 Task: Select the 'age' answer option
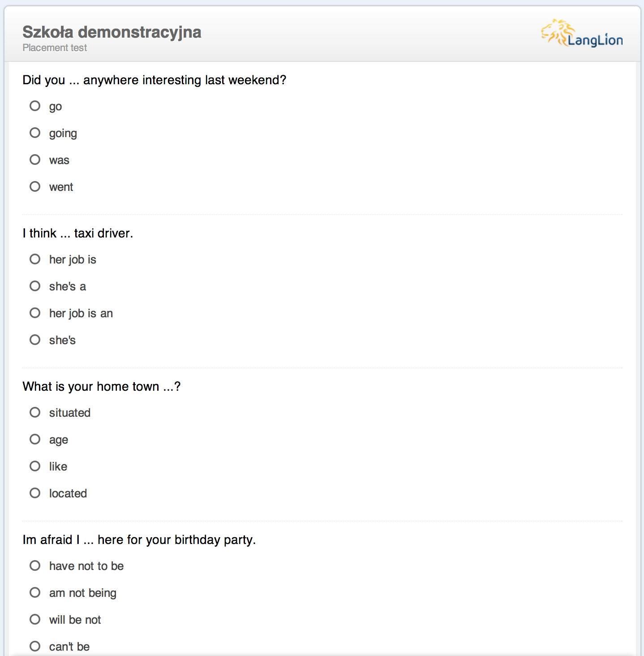tap(35, 440)
